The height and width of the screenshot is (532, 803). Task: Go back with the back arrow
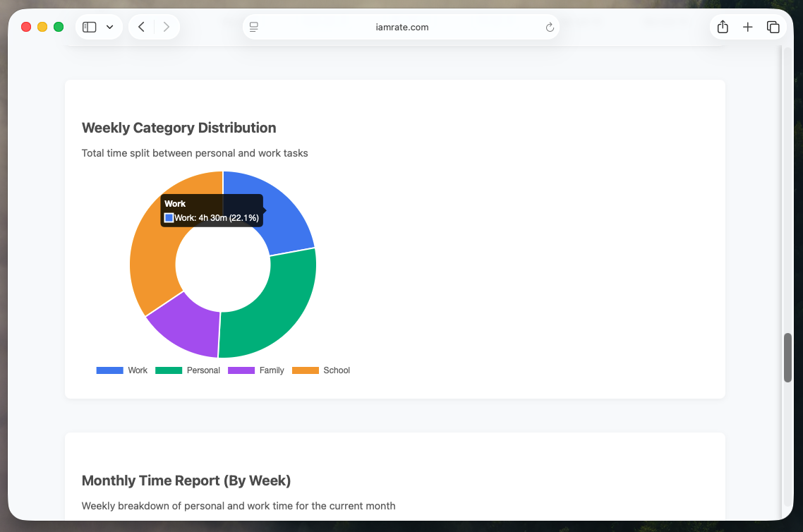(x=141, y=27)
